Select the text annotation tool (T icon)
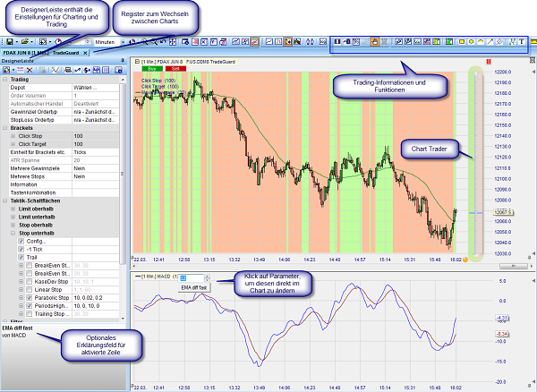Viewport: 537px width, 392px height. point(523,41)
